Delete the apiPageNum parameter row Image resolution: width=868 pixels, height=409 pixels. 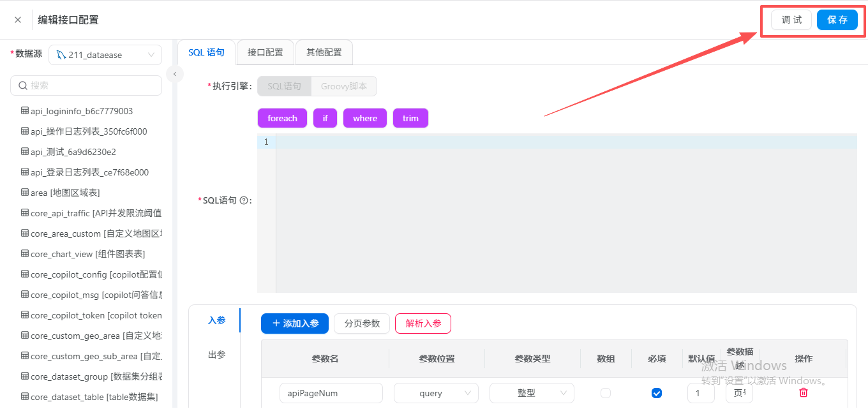coord(804,393)
